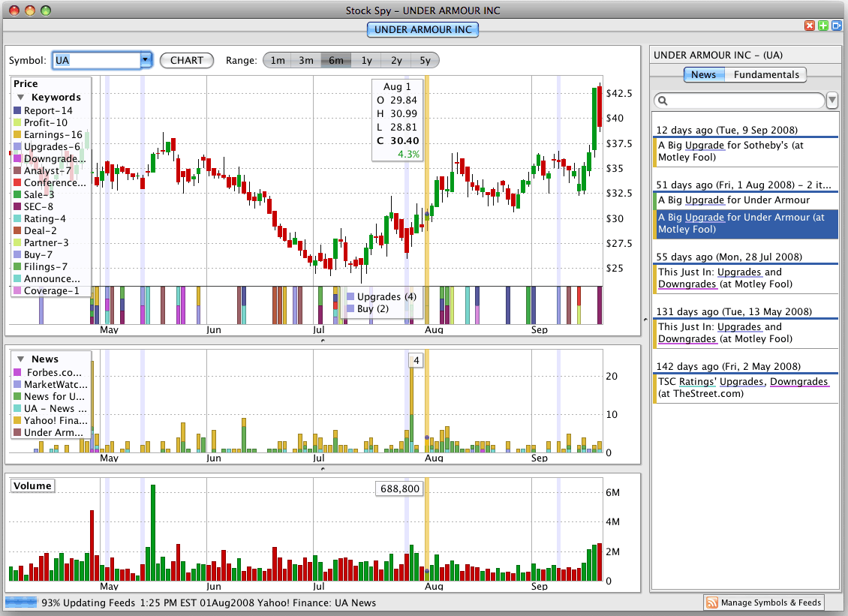Select the 1y range
This screenshot has width=848, height=616.
[x=367, y=61]
